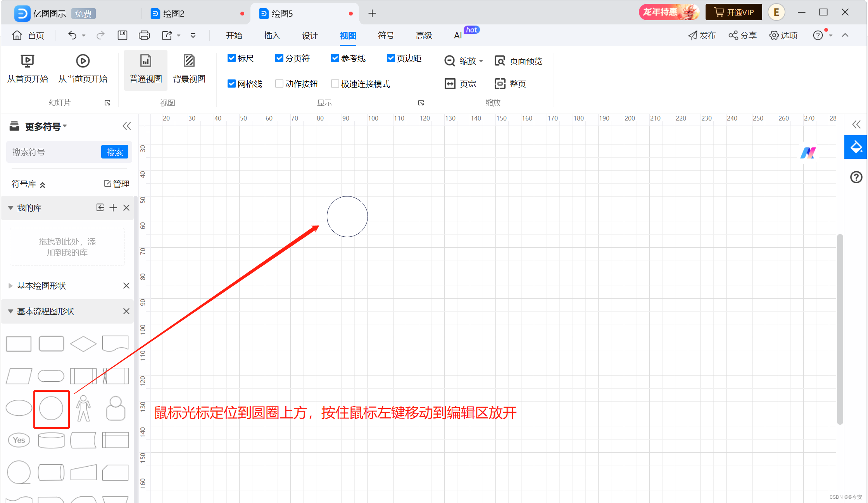Click the save icon in toolbar
This screenshot has height=503, width=868.
coord(123,35)
